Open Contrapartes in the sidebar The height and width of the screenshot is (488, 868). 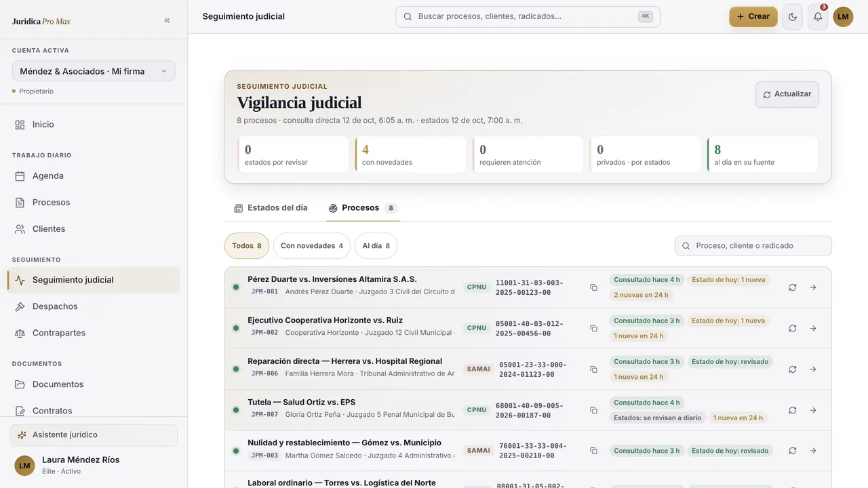[x=94, y=333]
